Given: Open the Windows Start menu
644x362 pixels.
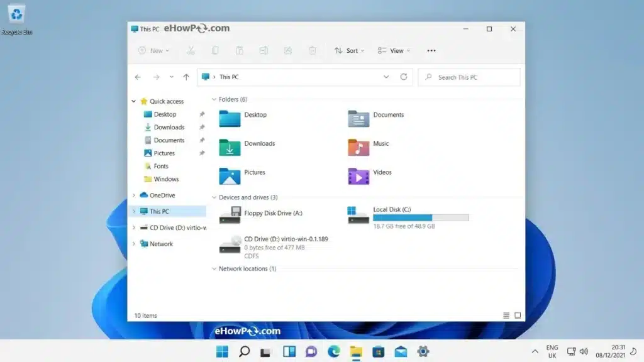Looking at the screenshot, I should point(222,351).
